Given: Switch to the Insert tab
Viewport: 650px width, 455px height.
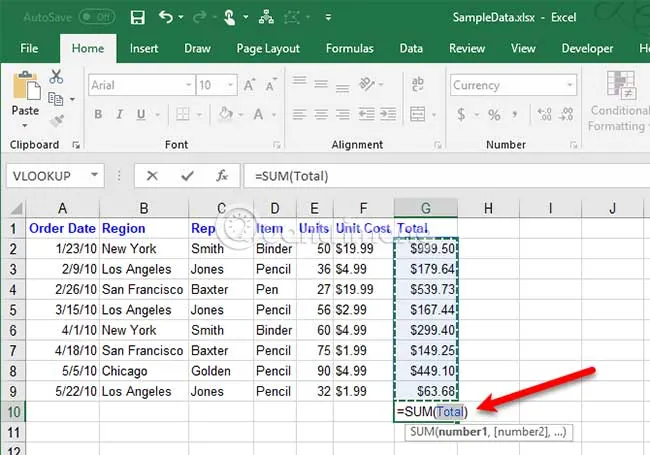Looking at the screenshot, I should (144, 48).
